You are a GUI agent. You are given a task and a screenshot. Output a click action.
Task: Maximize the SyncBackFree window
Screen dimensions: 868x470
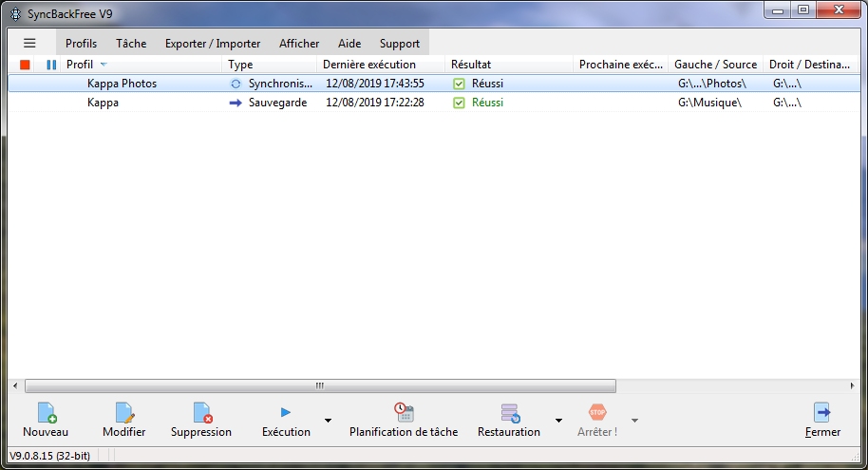pos(803,9)
